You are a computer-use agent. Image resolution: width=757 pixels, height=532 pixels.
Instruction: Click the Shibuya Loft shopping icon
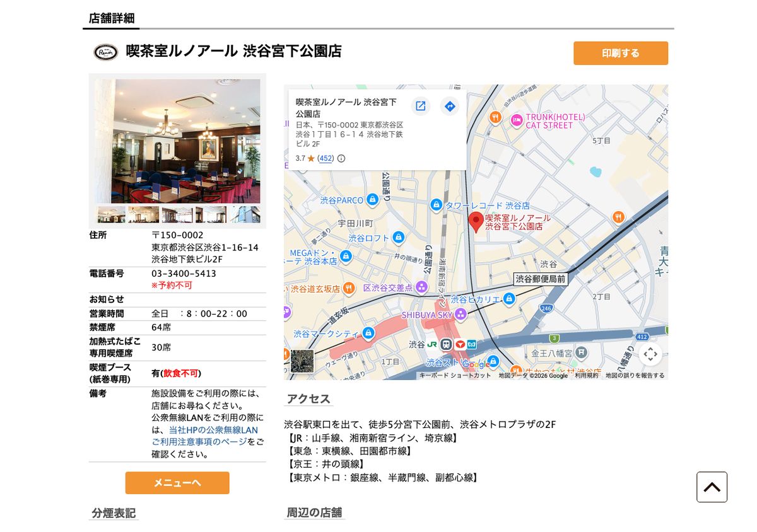pos(398,238)
